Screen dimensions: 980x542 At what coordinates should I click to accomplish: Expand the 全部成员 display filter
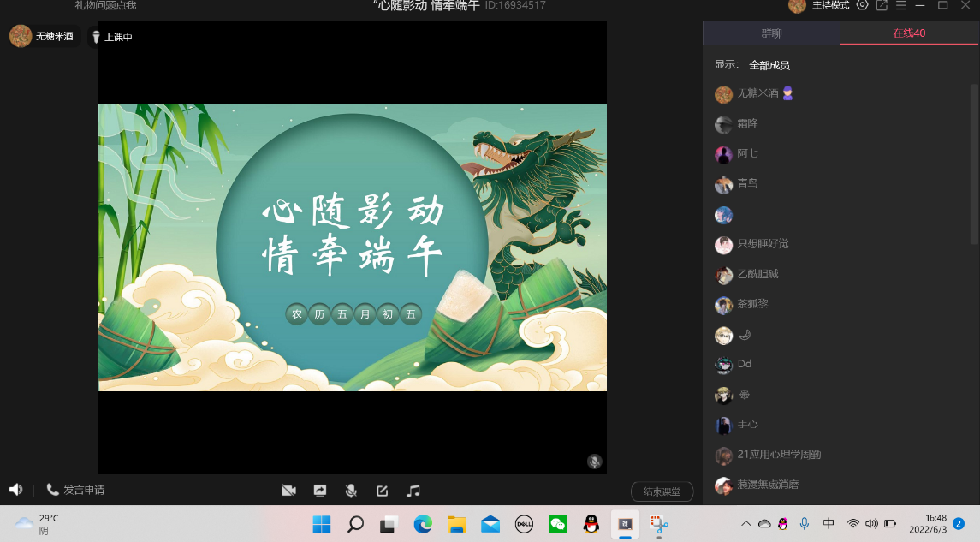(769, 65)
